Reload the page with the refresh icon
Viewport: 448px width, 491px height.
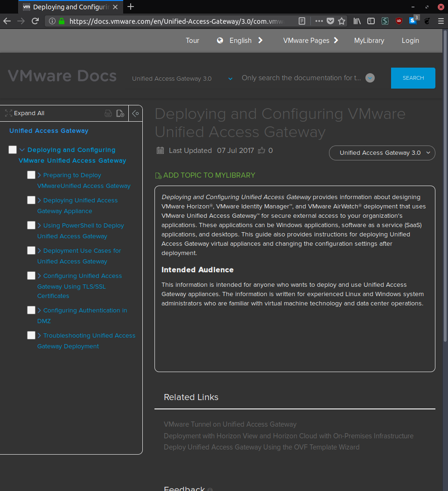pos(35,21)
